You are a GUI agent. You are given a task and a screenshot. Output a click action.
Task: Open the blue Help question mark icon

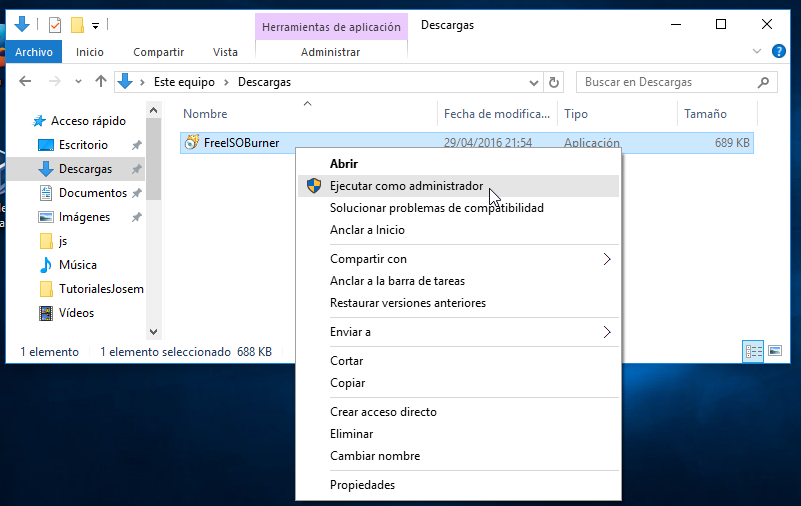(x=779, y=51)
